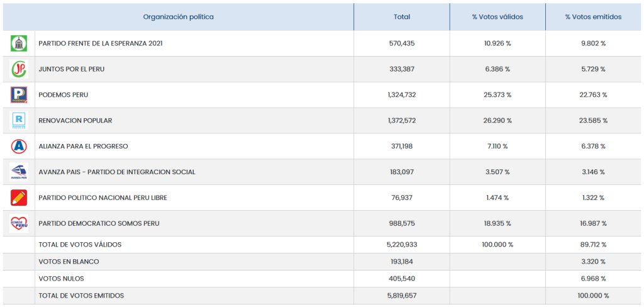This screenshot has width=644, height=307.
Task: Click the % Votos emitidos column header
Action: pyautogui.click(x=593, y=17)
